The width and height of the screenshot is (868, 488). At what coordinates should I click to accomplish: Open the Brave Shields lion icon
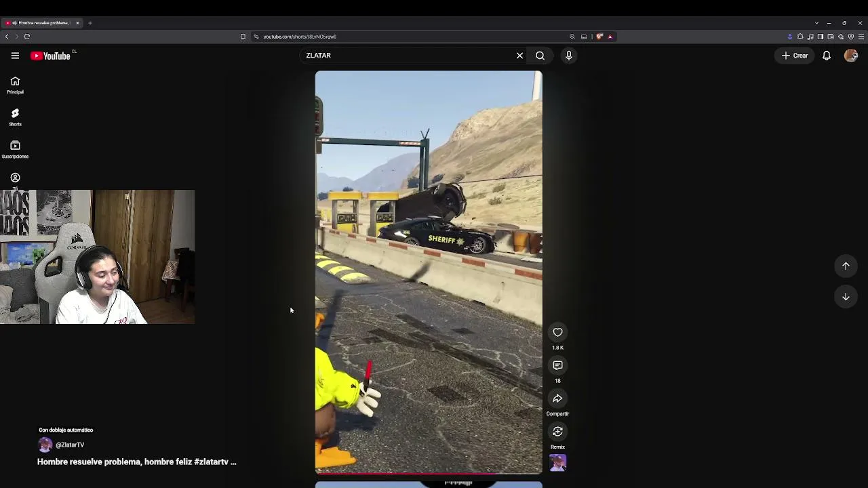click(x=599, y=37)
